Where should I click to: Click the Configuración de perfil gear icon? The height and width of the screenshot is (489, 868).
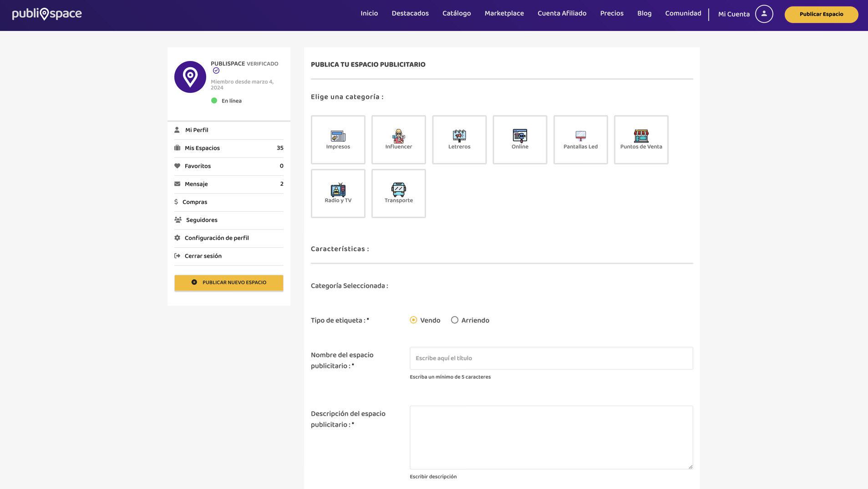click(x=177, y=238)
